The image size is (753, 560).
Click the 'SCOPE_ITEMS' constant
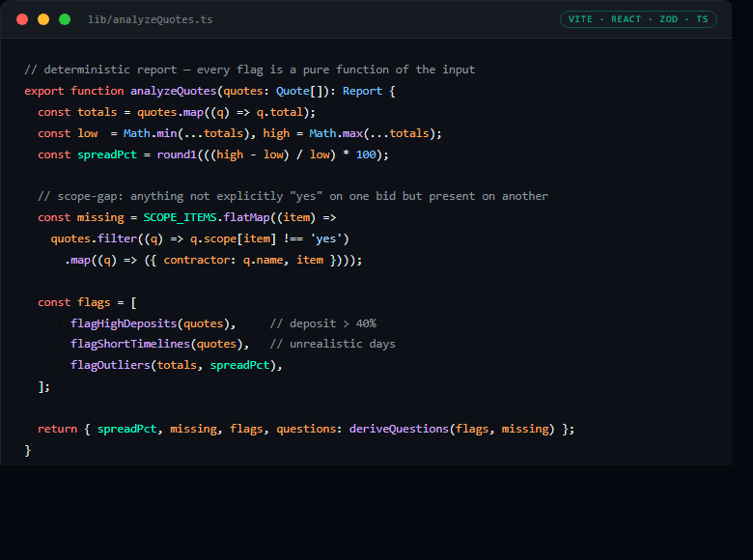181,217
